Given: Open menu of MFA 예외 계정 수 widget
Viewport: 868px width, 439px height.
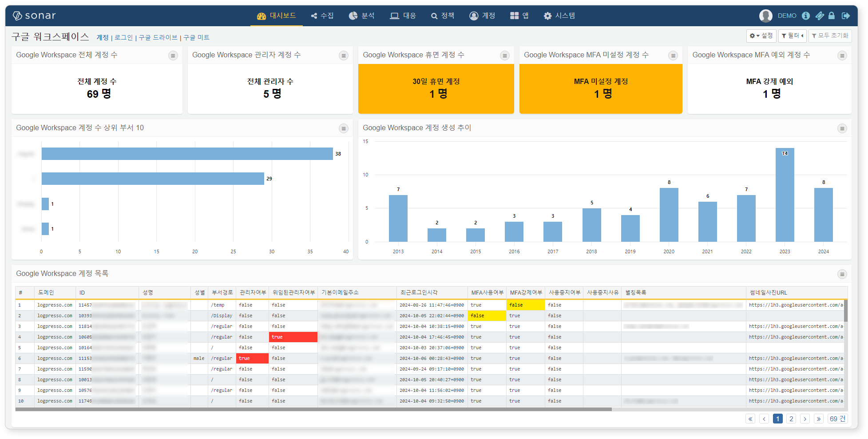Looking at the screenshot, I should (842, 56).
